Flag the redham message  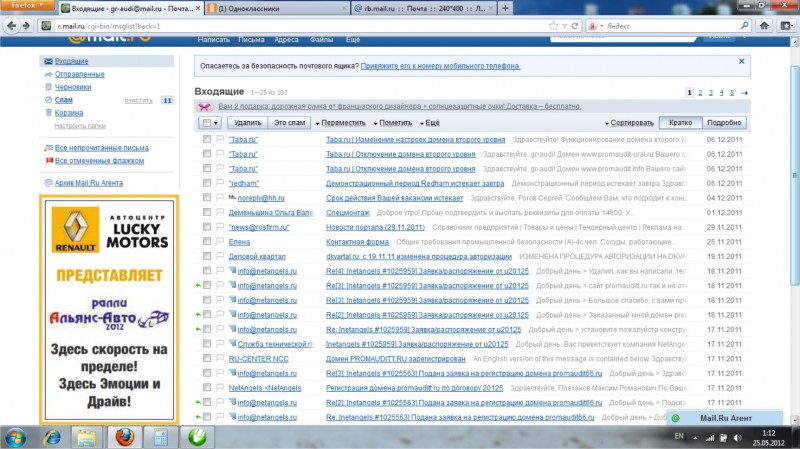point(220,183)
